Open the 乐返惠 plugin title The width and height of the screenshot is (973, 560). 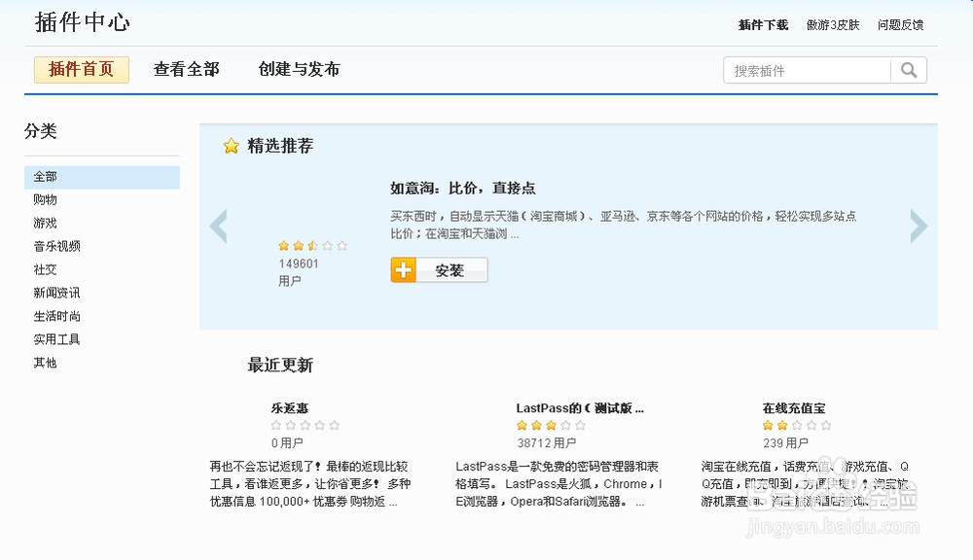pyautogui.click(x=290, y=408)
